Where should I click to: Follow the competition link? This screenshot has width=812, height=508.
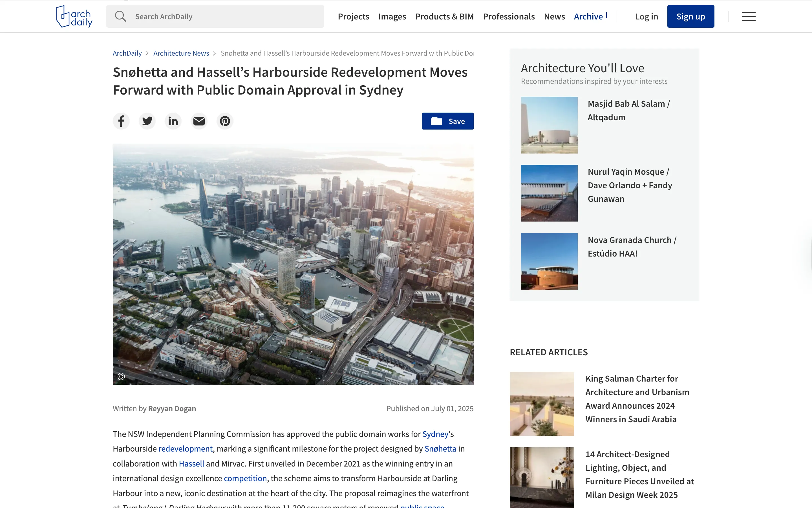(x=245, y=478)
